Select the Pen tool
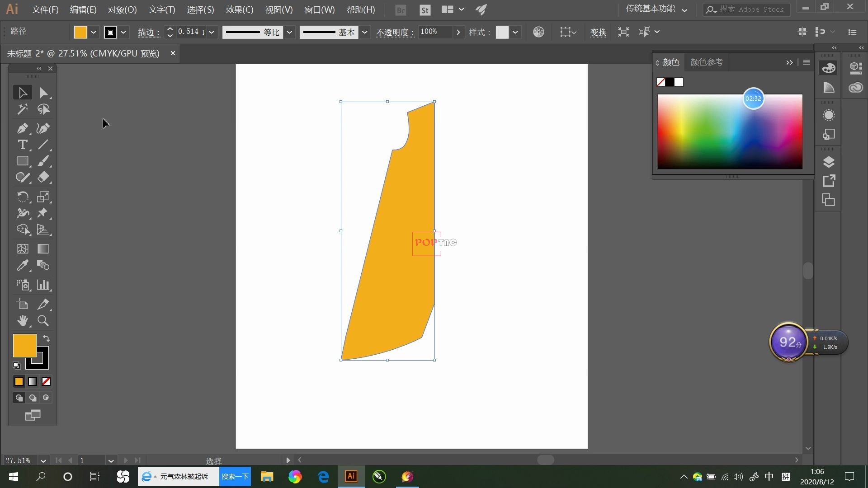The width and height of the screenshot is (868, 488). point(22,128)
